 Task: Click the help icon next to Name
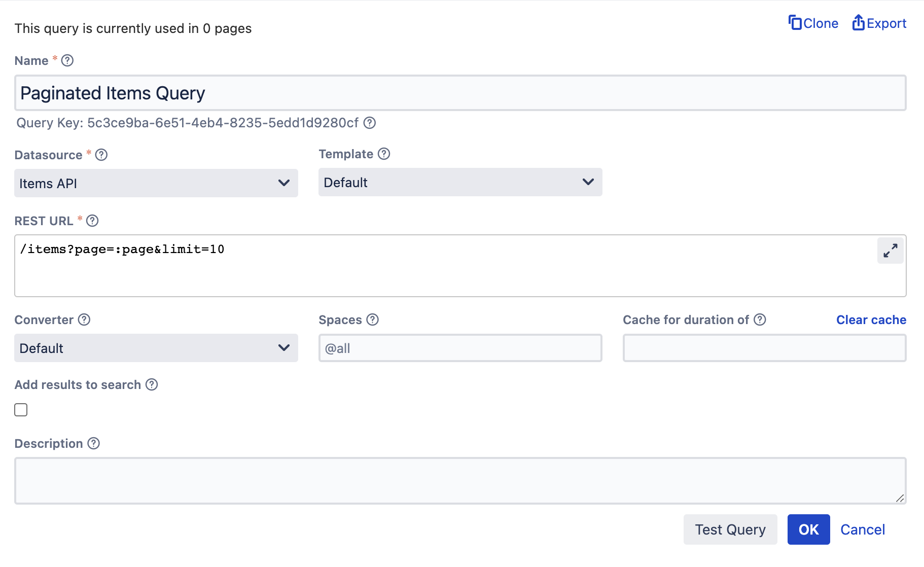(x=67, y=60)
